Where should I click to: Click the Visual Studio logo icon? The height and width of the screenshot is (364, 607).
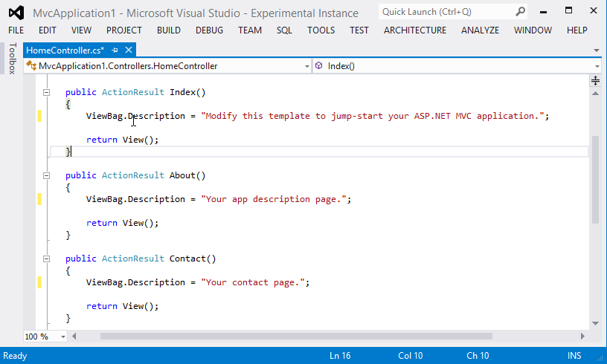16,13
